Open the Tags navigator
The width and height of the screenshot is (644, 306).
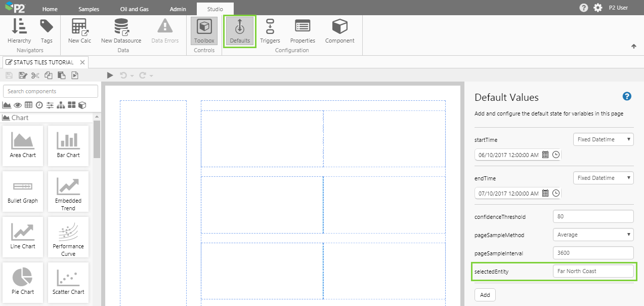[47, 31]
